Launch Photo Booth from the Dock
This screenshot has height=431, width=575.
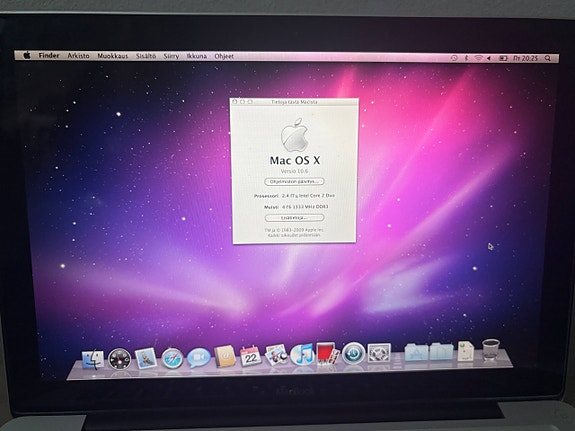click(327, 354)
